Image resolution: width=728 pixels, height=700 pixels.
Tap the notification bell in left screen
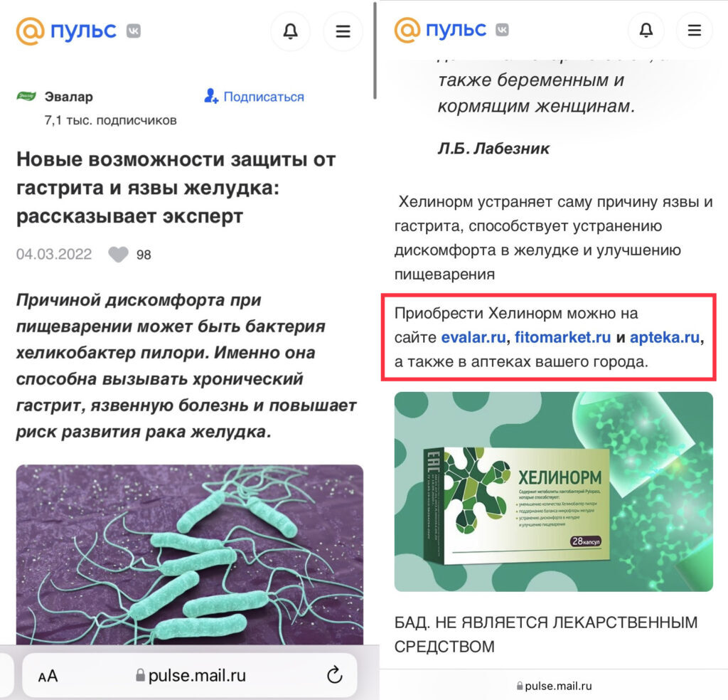[290, 31]
